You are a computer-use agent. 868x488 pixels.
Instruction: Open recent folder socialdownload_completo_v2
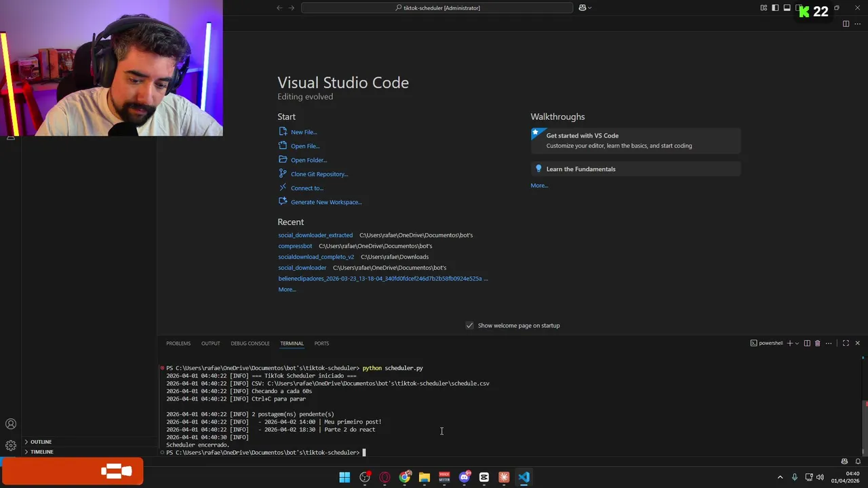(x=316, y=257)
